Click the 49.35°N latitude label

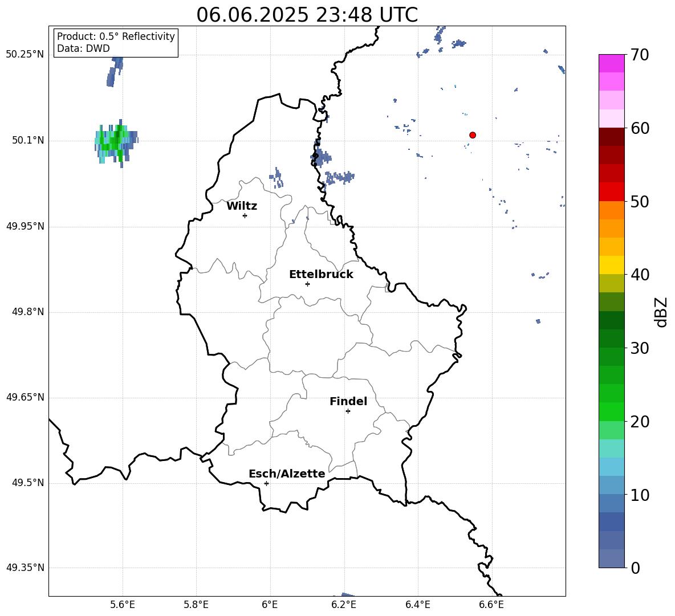[x=25, y=568]
